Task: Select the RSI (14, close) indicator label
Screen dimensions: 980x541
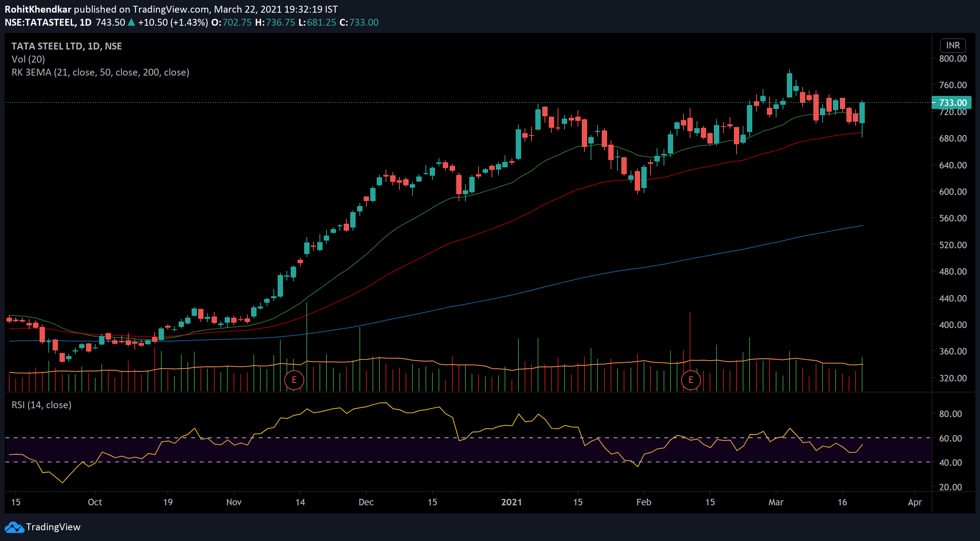Action: [41, 405]
